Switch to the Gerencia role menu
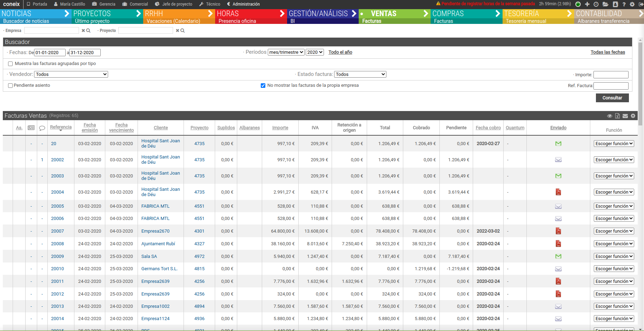Viewport: 644px width, 331px height. pyautogui.click(x=104, y=4)
